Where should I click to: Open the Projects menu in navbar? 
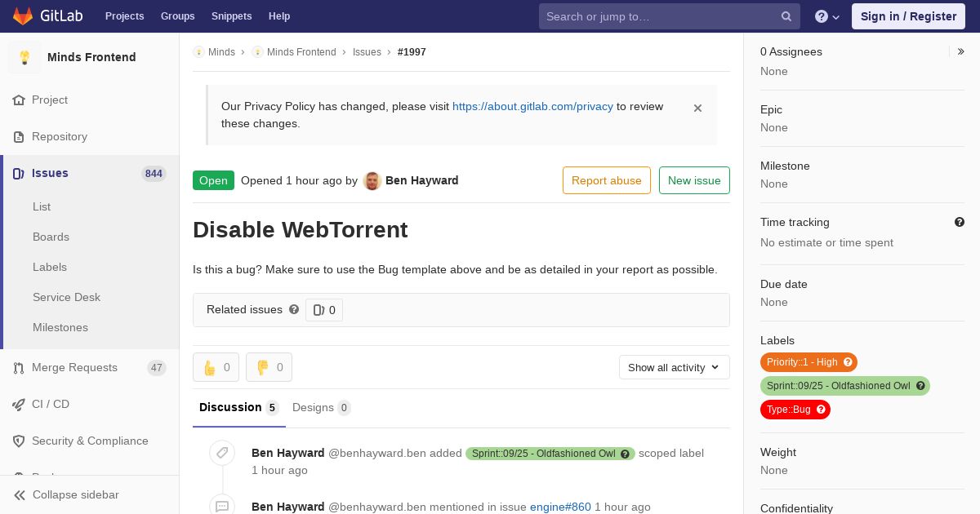pyautogui.click(x=124, y=16)
